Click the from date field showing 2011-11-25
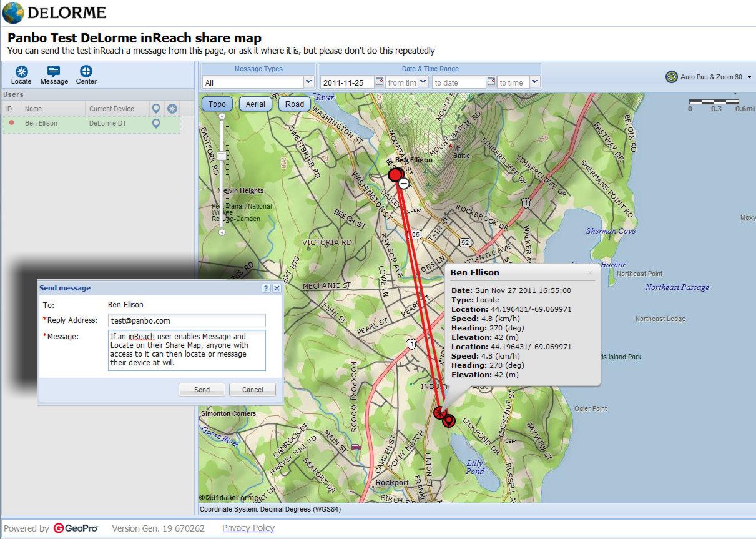Viewport: 756px width, 539px height. point(347,82)
